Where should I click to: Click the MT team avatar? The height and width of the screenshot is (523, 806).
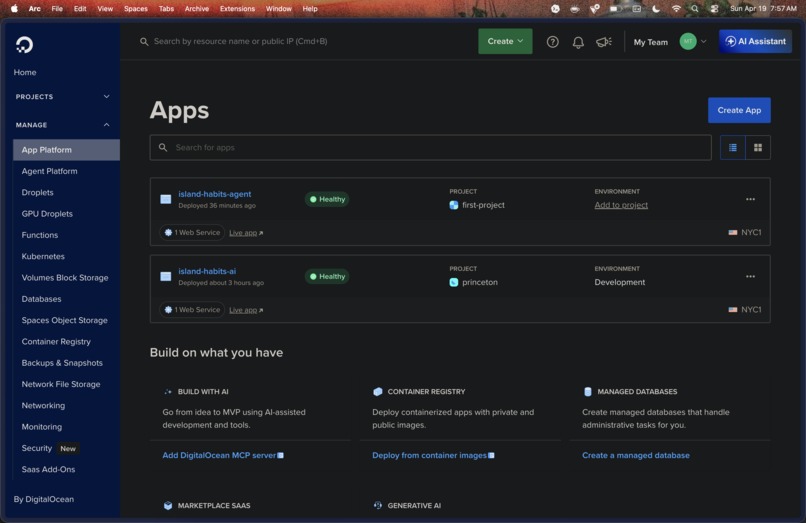[x=688, y=41]
